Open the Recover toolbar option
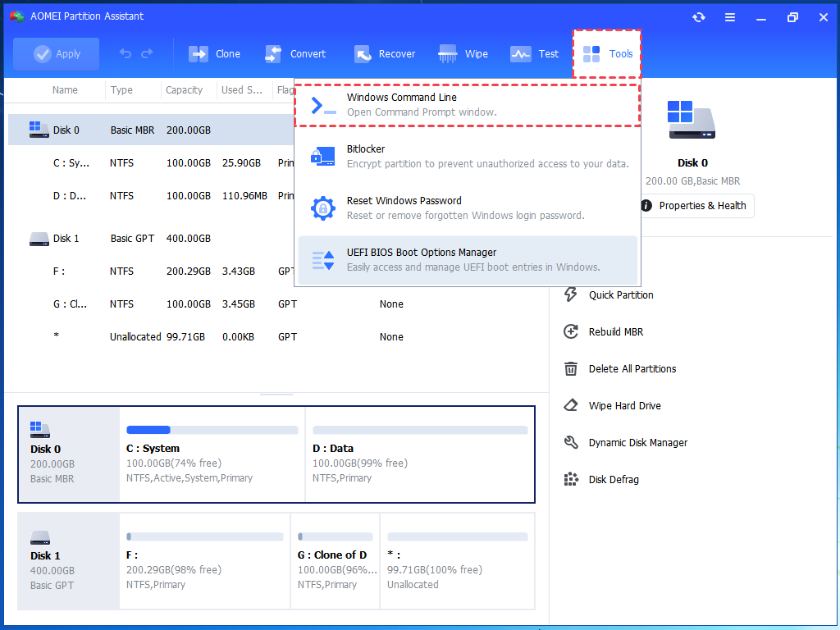Viewport: 840px width, 630px height. [x=385, y=54]
